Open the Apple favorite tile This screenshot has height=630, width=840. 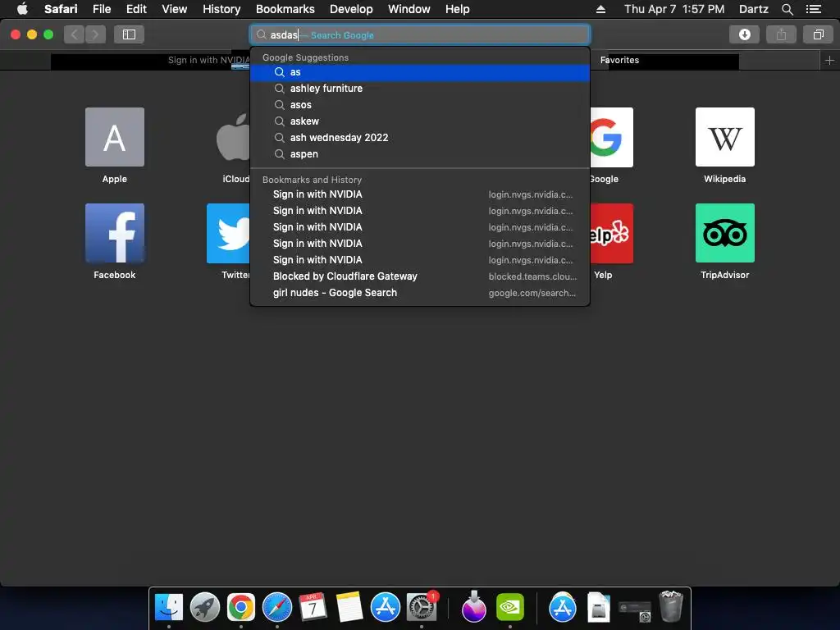115,137
